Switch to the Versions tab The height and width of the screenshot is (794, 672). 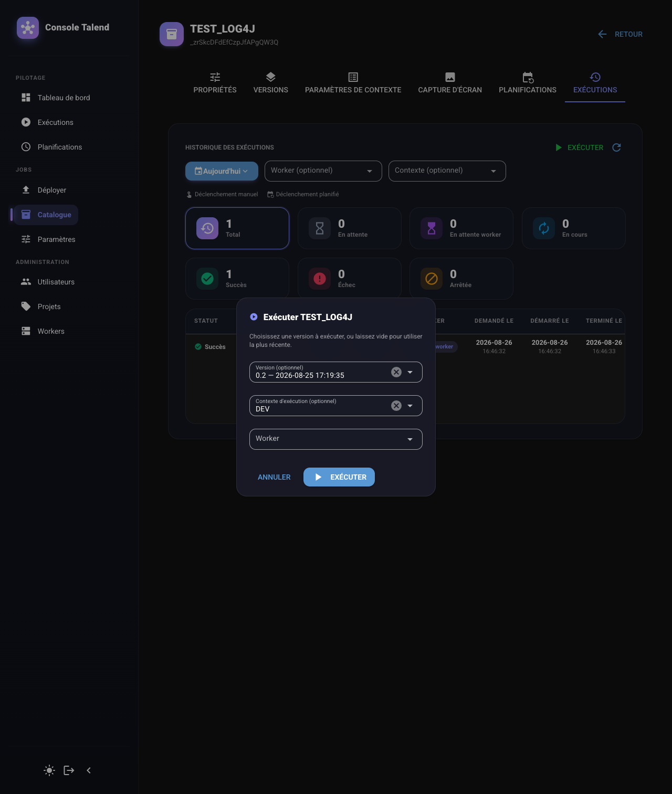[x=271, y=83]
